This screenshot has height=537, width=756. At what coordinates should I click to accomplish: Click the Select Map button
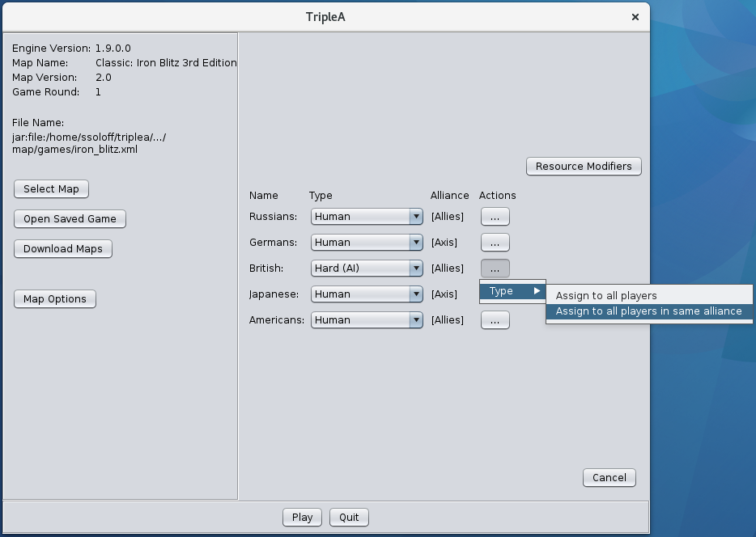(x=51, y=188)
